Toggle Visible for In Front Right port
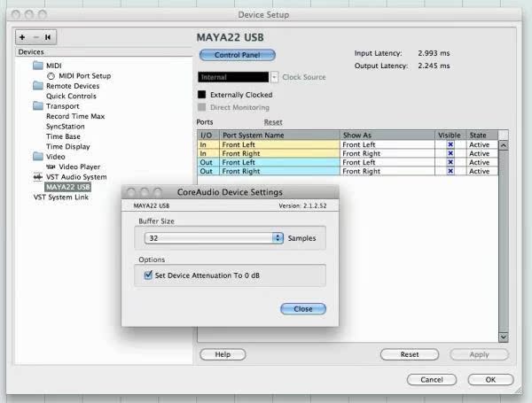The height and width of the screenshot is (403, 532). click(x=450, y=153)
